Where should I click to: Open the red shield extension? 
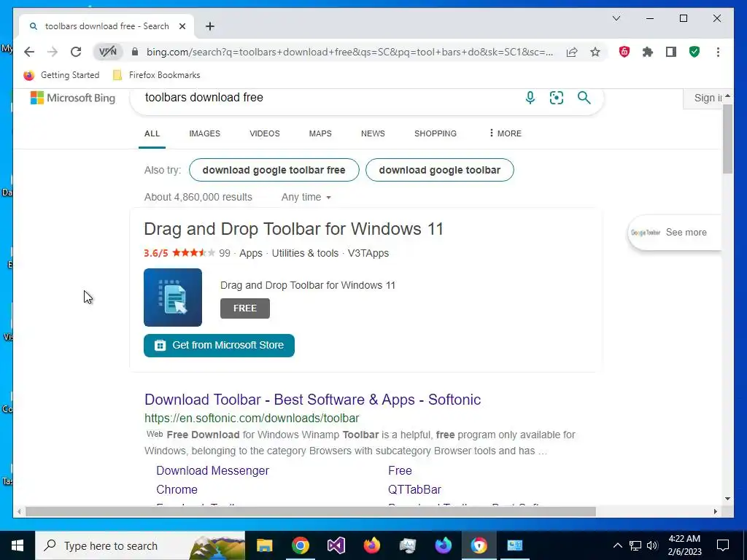click(624, 52)
